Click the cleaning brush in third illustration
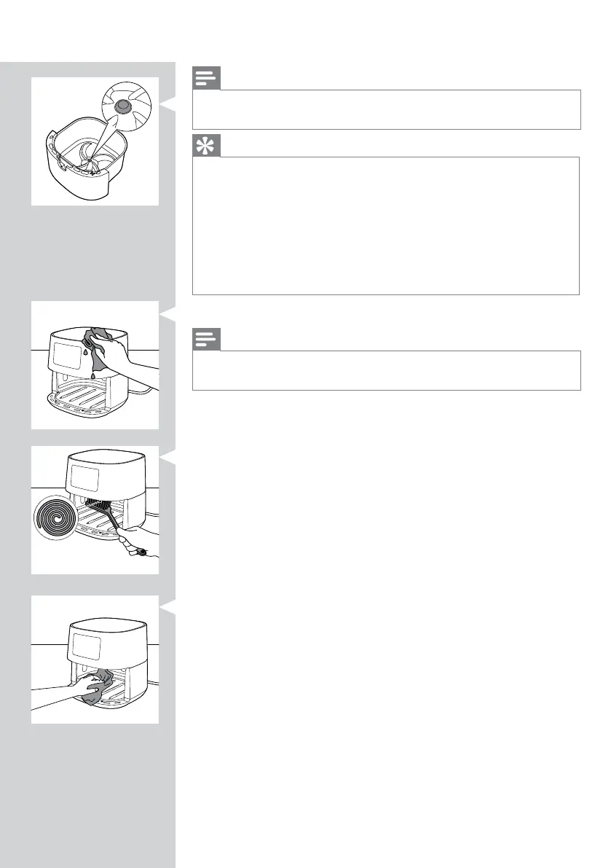 click(x=115, y=525)
